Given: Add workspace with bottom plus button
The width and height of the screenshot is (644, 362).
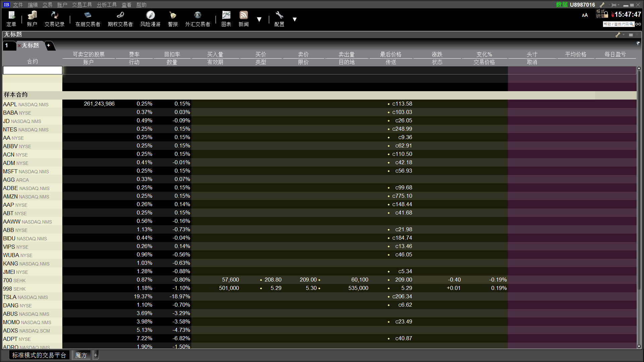Looking at the screenshot, I should (95, 355).
